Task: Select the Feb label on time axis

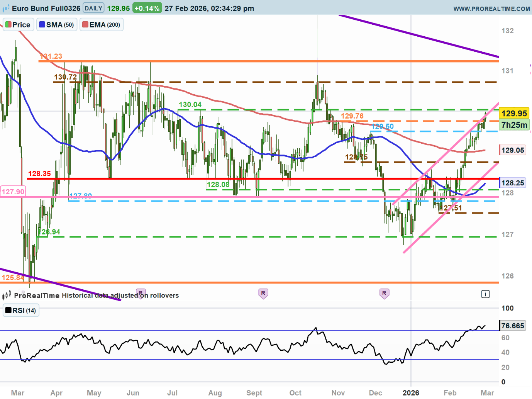Action: click(x=450, y=393)
